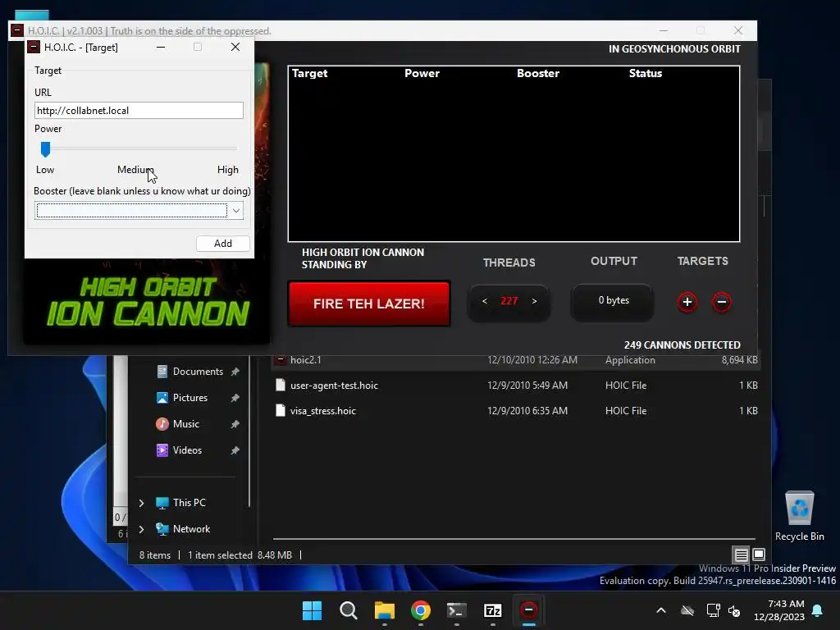Click the user-agent-test.hoic file icon
Screen dimensions: 840x630
(x=281, y=385)
